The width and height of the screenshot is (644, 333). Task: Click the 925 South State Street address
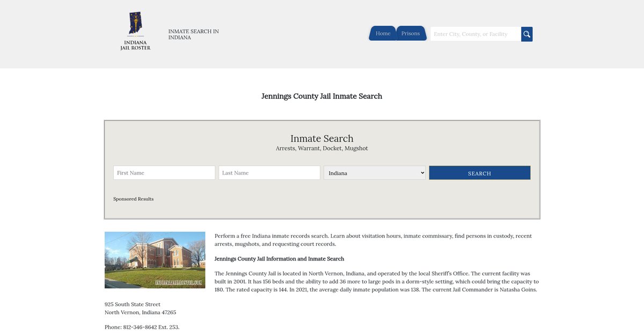[133, 305]
